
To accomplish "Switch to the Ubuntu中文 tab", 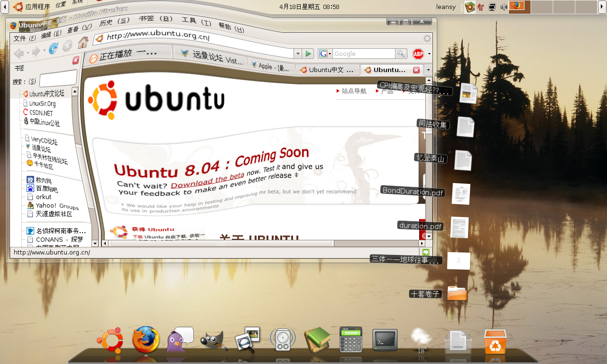I will 328,70.
